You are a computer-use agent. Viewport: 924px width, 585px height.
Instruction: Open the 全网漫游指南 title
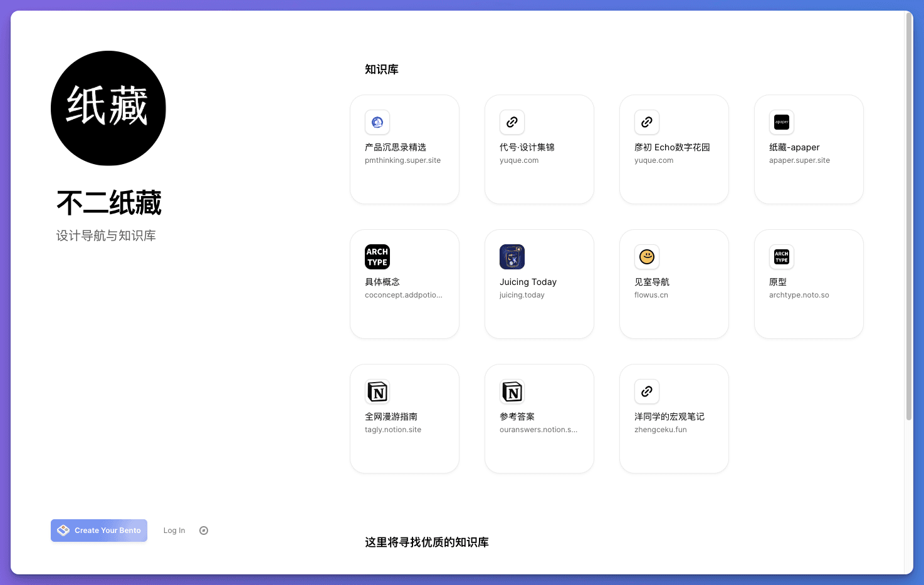coord(391,417)
